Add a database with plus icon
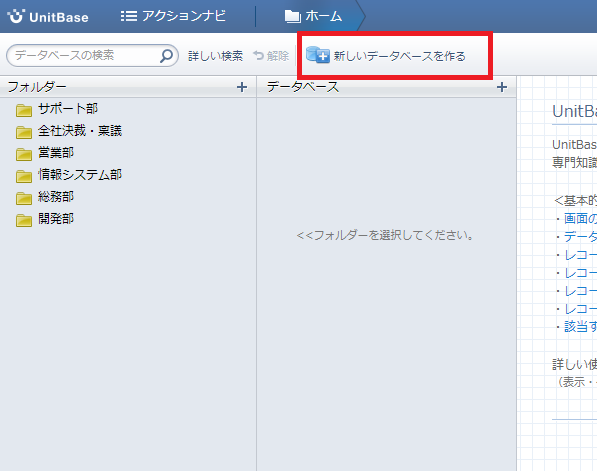 [502, 87]
